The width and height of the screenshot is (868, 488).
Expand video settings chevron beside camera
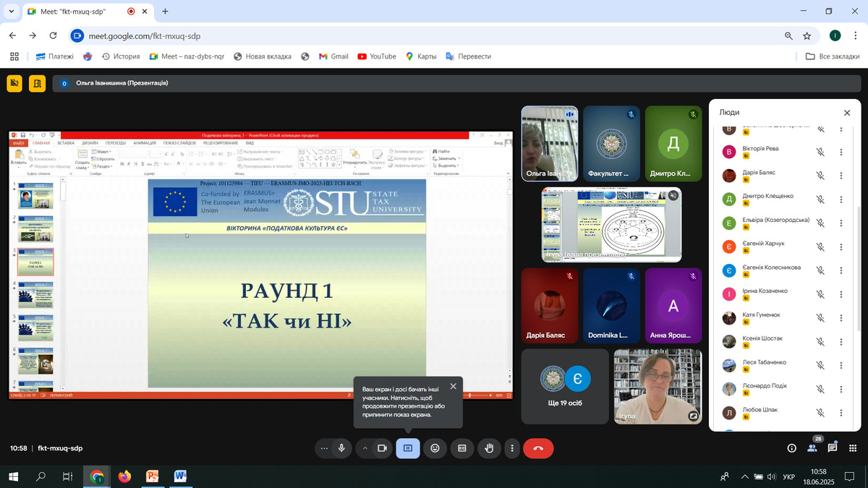(365, 448)
